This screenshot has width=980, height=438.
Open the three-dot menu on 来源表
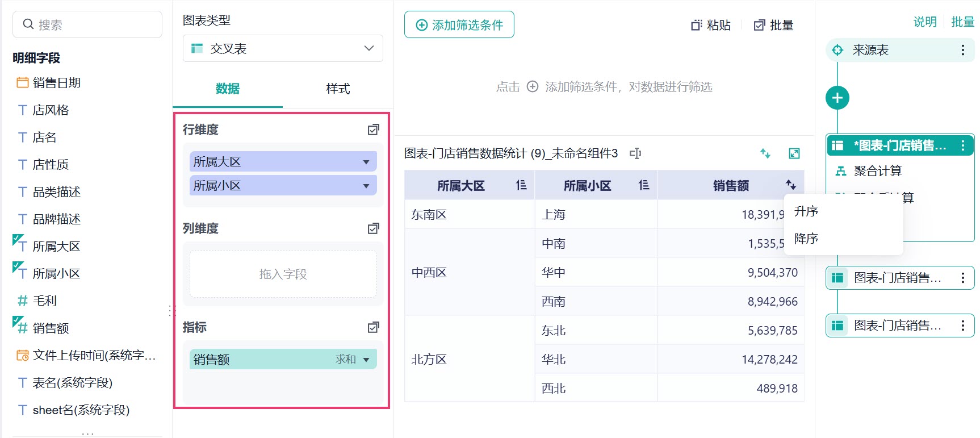coord(962,50)
